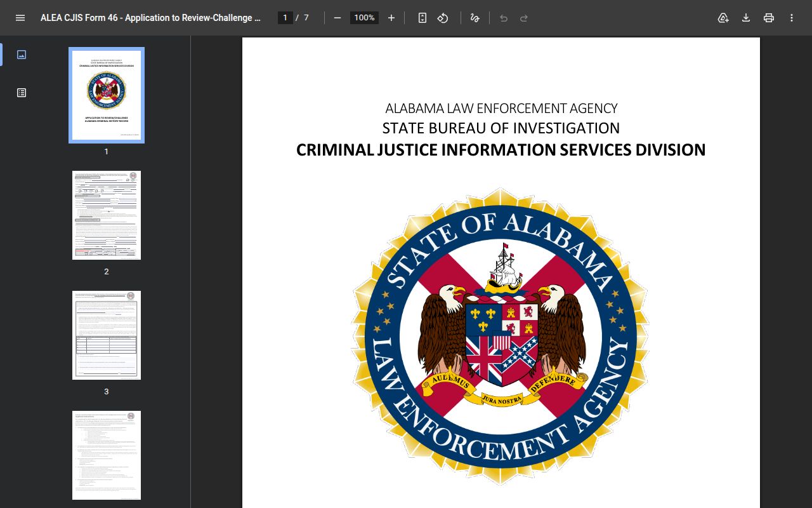Image resolution: width=812 pixels, height=508 pixels.
Task: Jump to the page 3 thumbnail
Action: pyautogui.click(x=107, y=335)
